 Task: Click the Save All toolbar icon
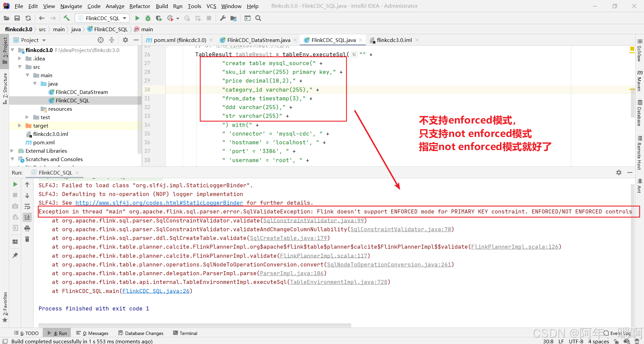pyautogui.click(x=17, y=18)
